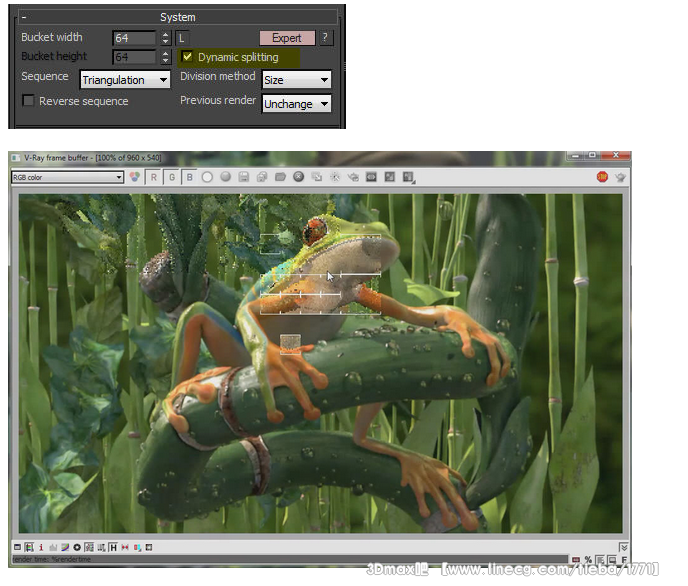
Task: Click the red Stop rendering icon
Action: [602, 177]
